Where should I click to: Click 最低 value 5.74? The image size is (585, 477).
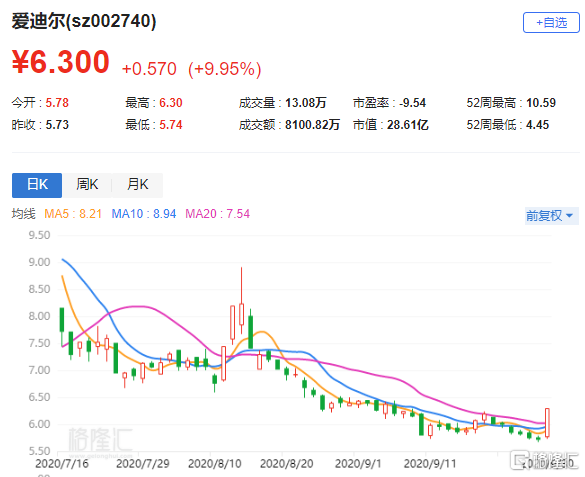[171, 125]
